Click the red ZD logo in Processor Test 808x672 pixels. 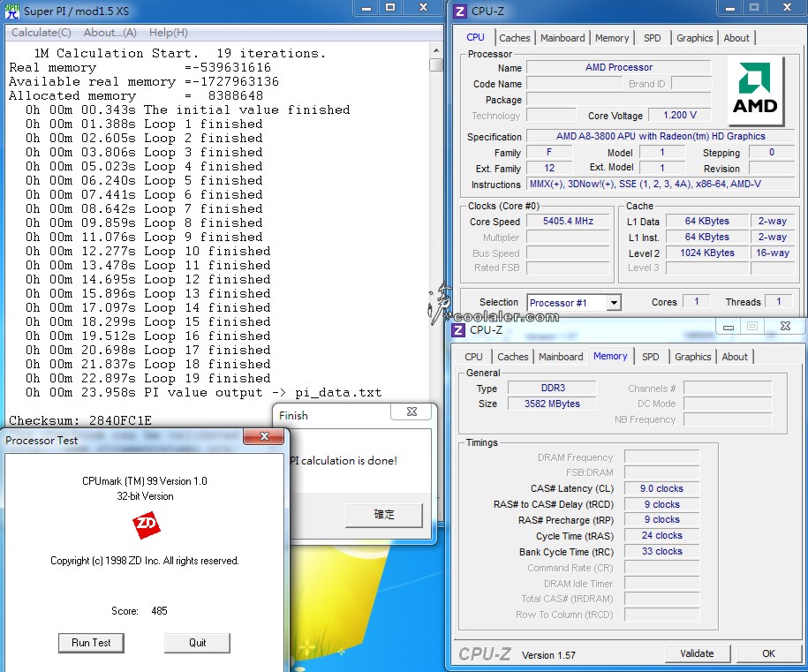point(147,525)
